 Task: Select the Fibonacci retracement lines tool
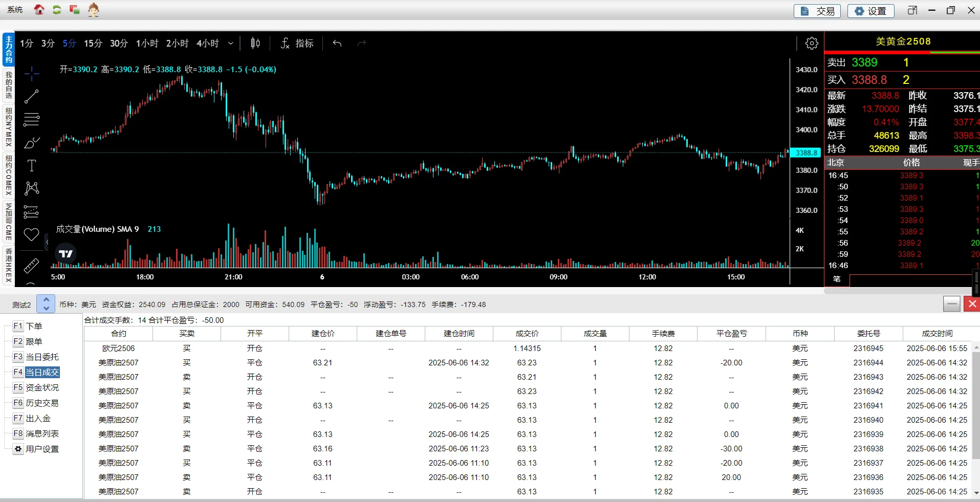(32, 119)
